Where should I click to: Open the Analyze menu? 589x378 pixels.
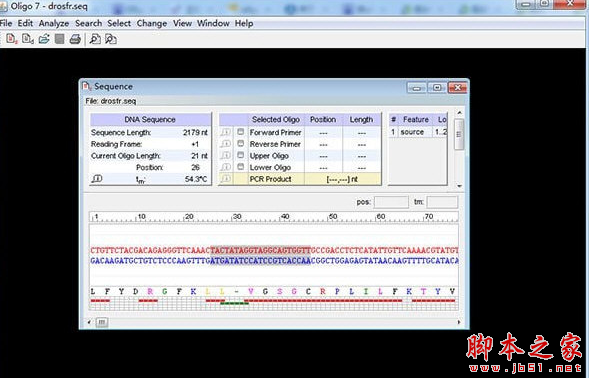tap(54, 23)
